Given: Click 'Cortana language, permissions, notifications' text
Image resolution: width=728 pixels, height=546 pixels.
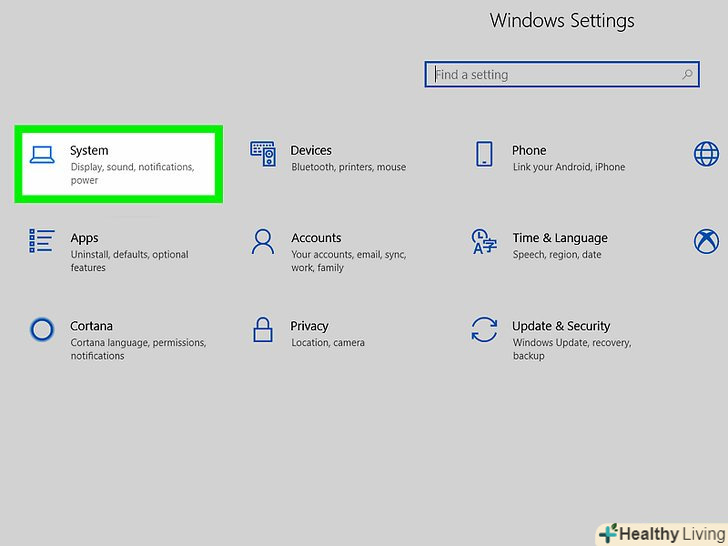Looking at the screenshot, I should click(x=138, y=349).
